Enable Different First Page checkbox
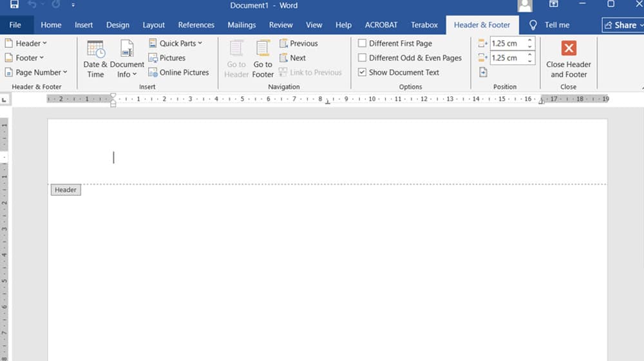 click(362, 43)
